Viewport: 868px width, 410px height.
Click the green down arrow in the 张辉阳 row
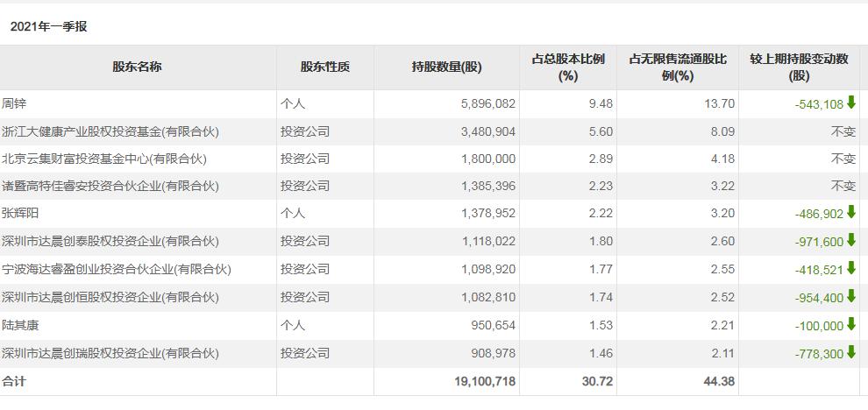(850, 213)
